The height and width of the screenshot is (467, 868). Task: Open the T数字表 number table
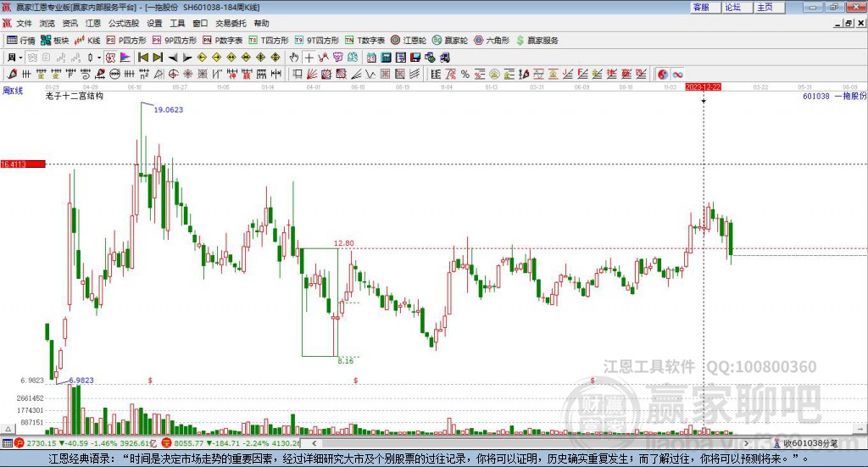click(x=364, y=41)
